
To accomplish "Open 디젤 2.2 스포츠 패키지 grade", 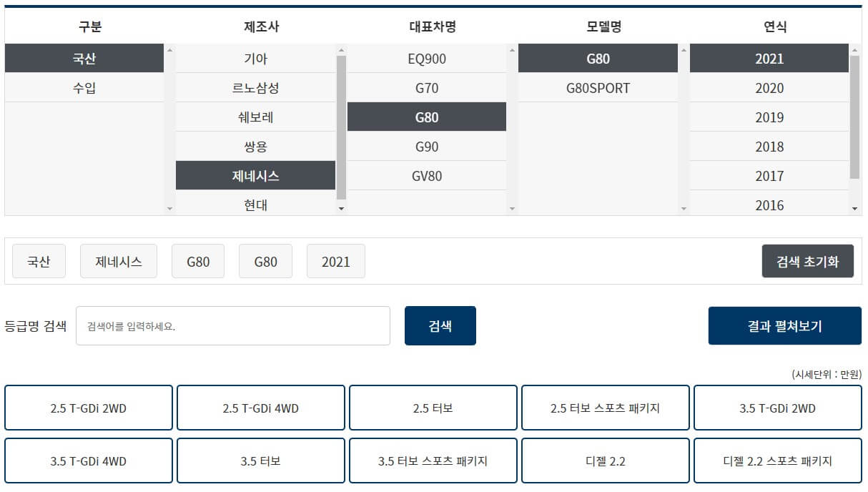I will pyautogui.click(x=778, y=461).
